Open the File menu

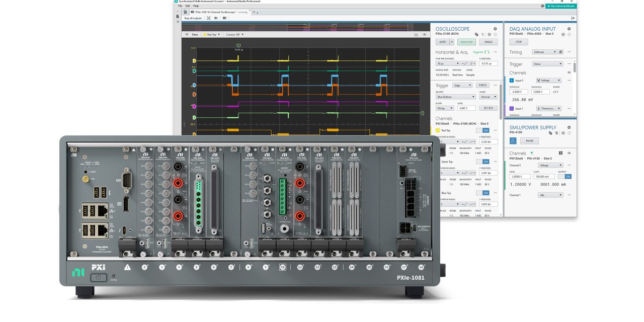point(180,6)
